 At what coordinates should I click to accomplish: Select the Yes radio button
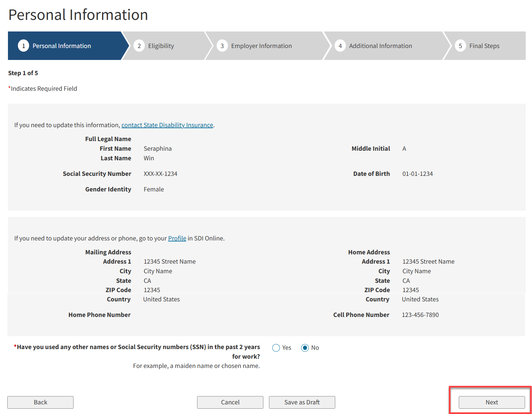click(276, 348)
